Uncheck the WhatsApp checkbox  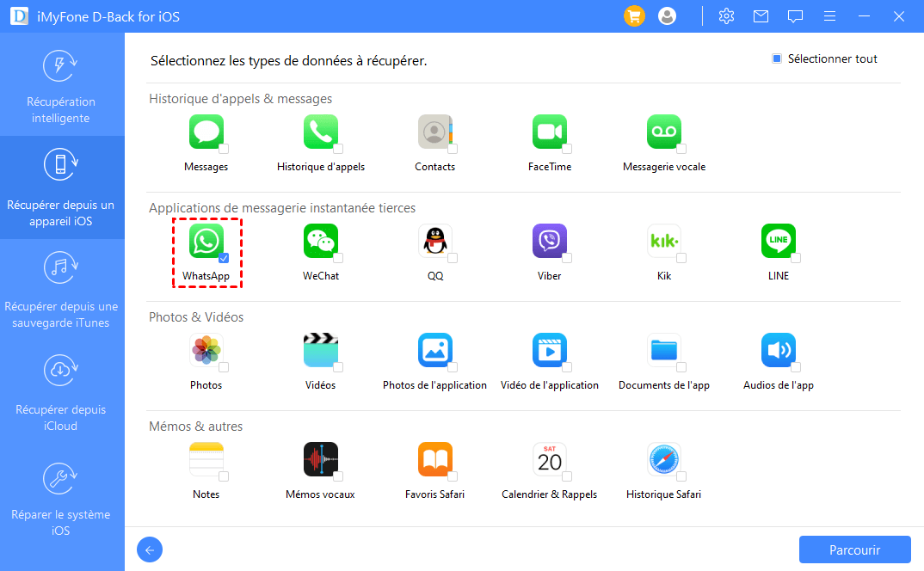tap(224, 258)
